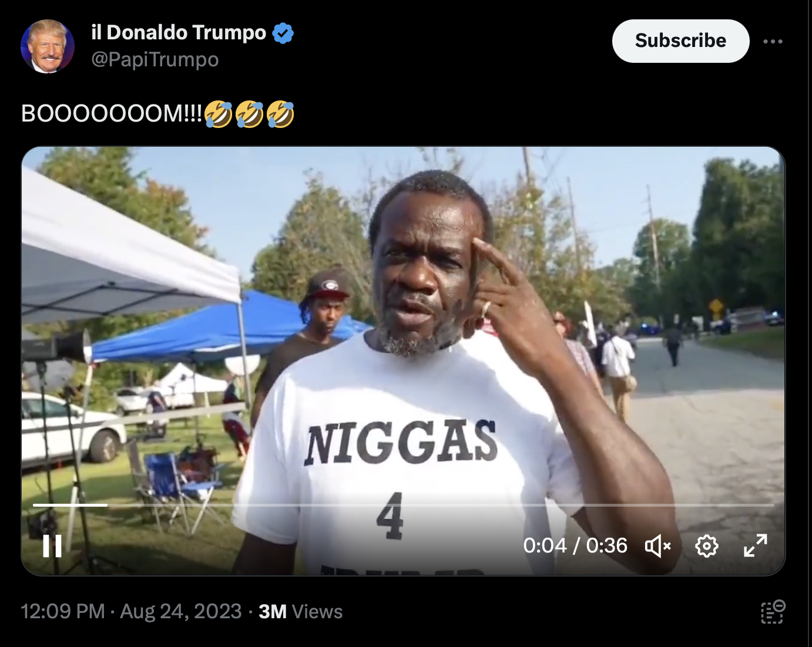The height and width of the screenshot is (647, 812).
Task: Open the three-dot more options menu
Action: click(773, 41)
